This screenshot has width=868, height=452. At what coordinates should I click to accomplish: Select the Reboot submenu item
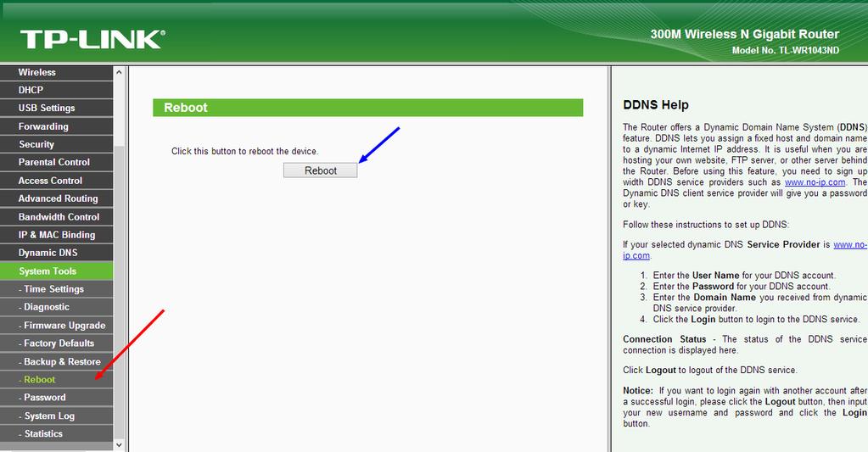[57, 380]
